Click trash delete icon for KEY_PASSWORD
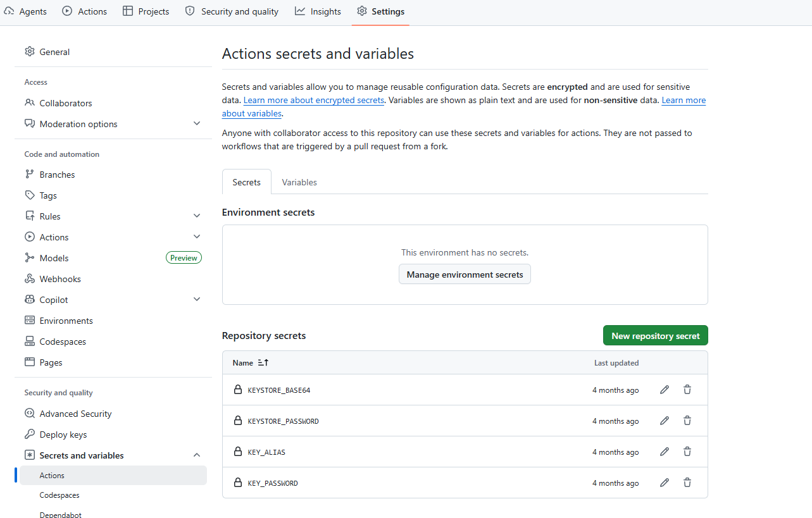 click(687, 483)
